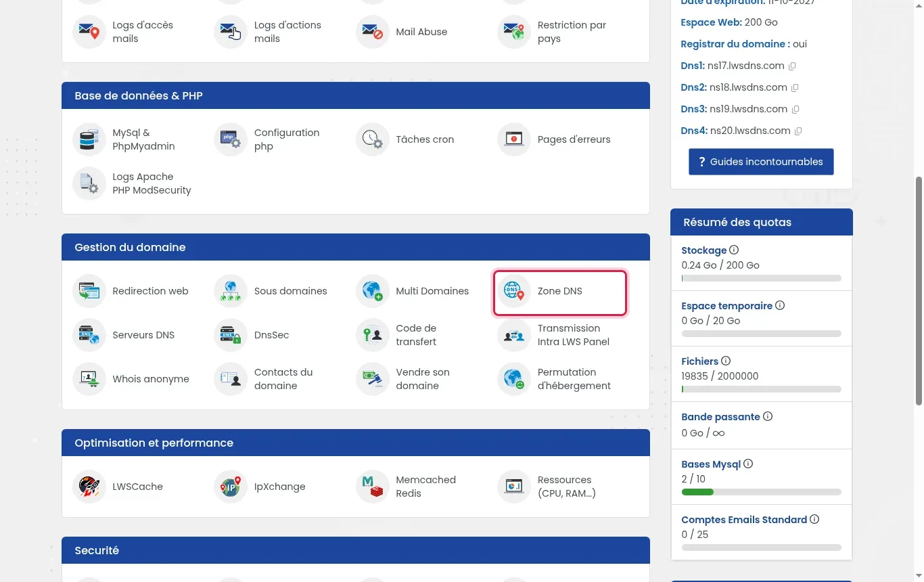The image size is (924, 582).
Task: Click the Vendre son domaine icon
Action: (x=373, y=379)
